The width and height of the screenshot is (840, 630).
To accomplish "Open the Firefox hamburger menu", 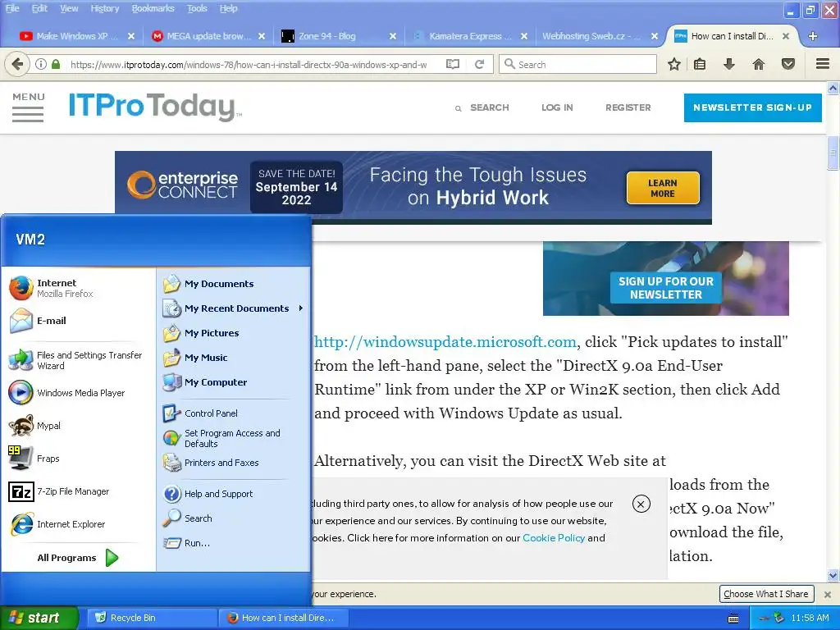I will tap(823, 64).
